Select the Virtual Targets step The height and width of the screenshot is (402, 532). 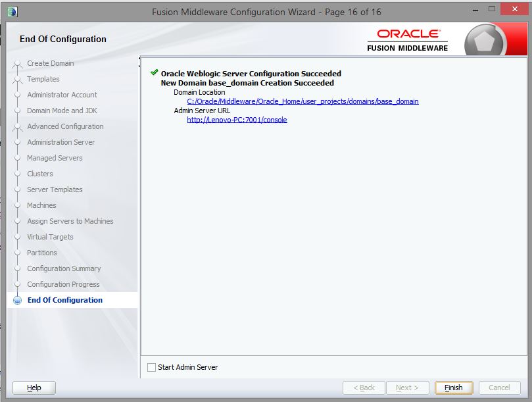click(50, 237)
